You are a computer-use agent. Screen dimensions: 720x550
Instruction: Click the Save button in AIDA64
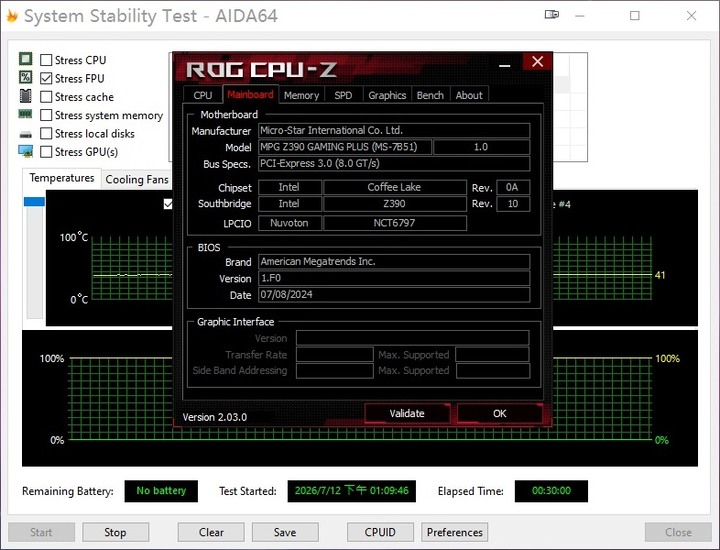click(285, 532)
